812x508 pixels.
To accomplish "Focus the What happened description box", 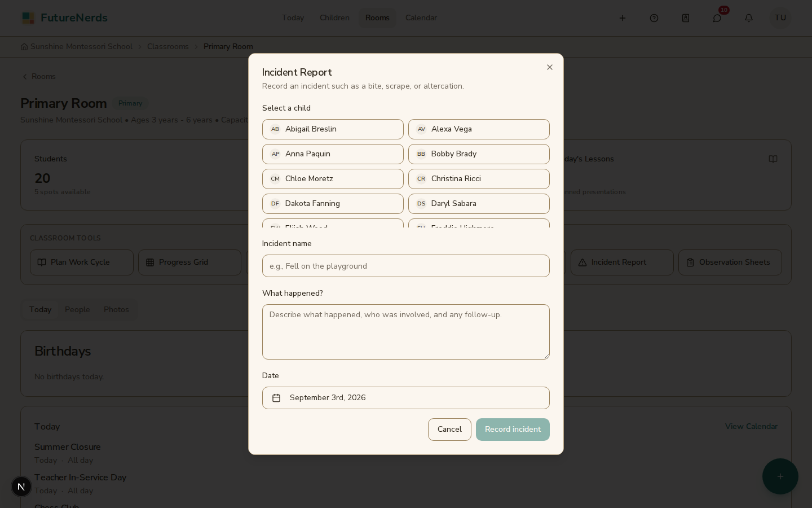I will [406, 332].
